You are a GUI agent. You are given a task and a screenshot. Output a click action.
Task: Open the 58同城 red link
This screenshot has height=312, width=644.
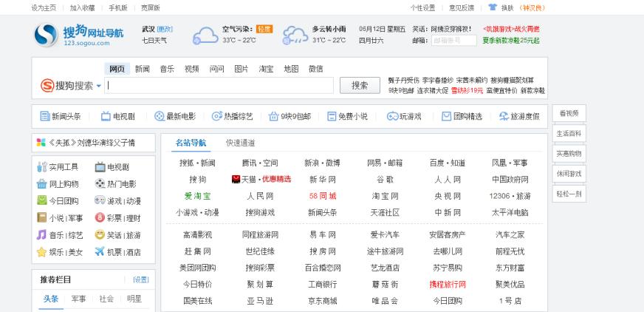[x=323, y=196]
